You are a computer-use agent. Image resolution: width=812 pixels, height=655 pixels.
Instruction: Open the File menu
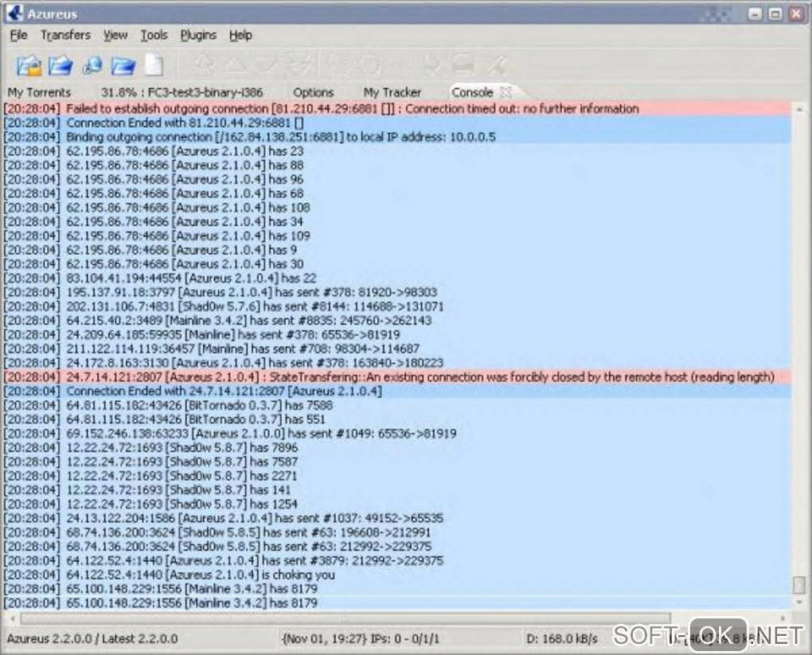click(18, 35)
